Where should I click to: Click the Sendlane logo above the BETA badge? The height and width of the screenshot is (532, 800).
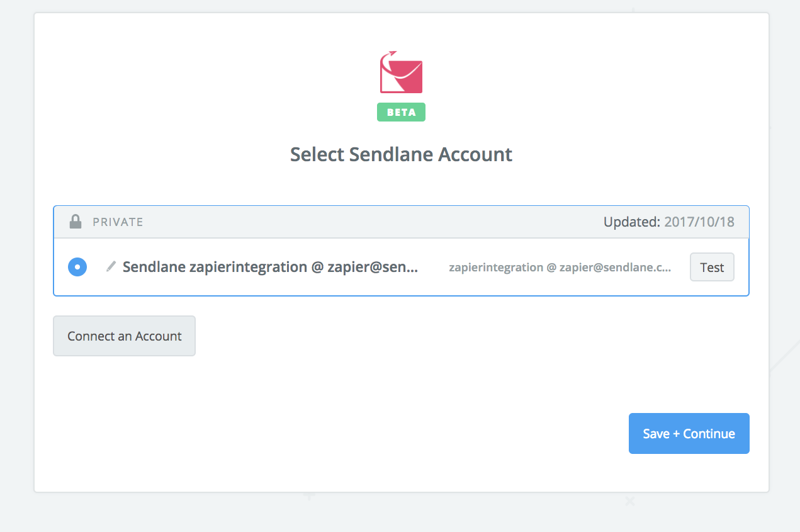click(x=400, y=71)
